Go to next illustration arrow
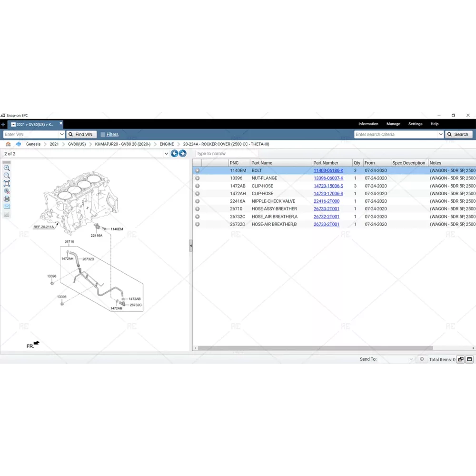 (x=183, y=154)
